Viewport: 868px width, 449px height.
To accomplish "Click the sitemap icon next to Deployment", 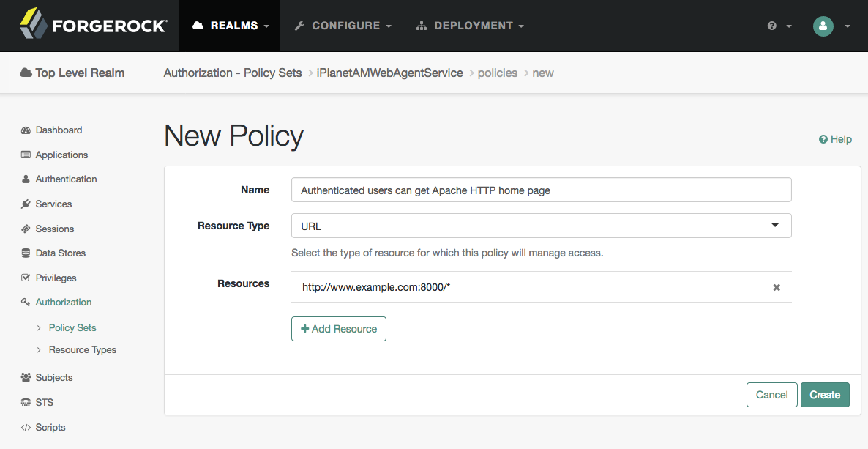I will tap(422, 26).
